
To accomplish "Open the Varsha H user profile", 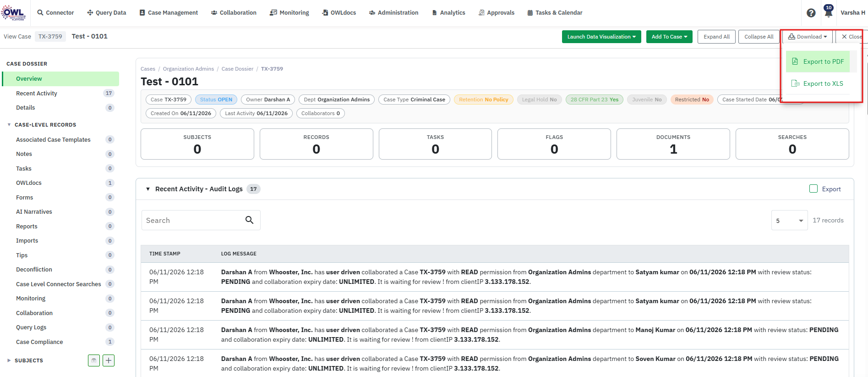I will 853,13.
